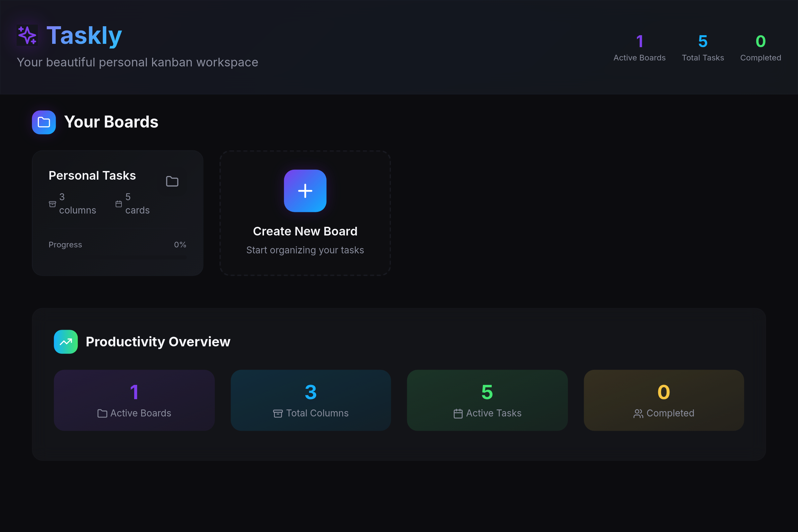Click folder icon next to Active Boards
Screen dimensions: 798x532
coord(102,413)
